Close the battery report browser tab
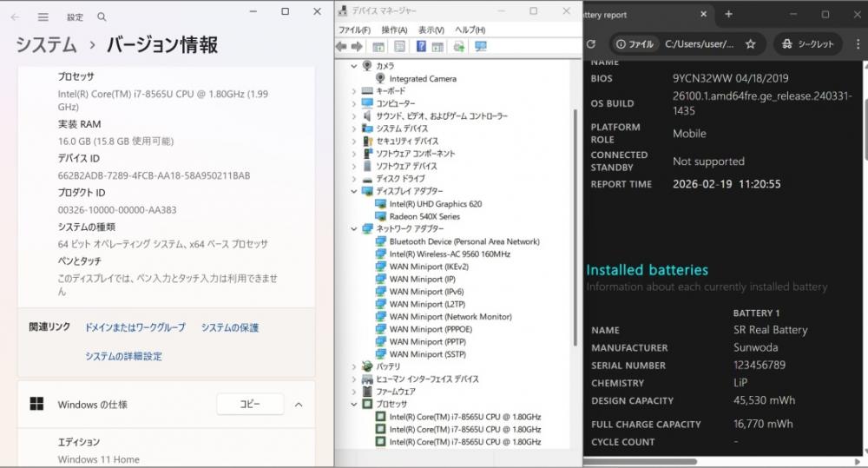The width and height of the screenshot is (868, 468). [704, 15]
